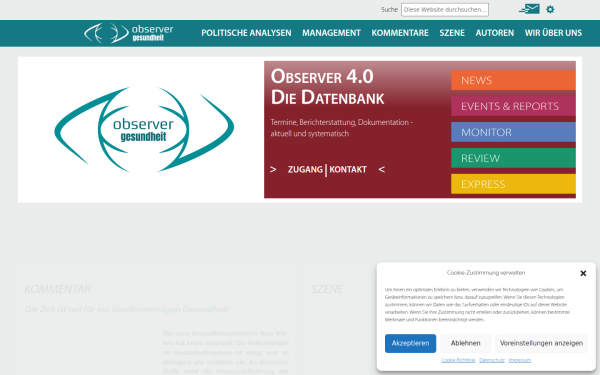
Task: Focus the website search field
Action: click(445, 10)
